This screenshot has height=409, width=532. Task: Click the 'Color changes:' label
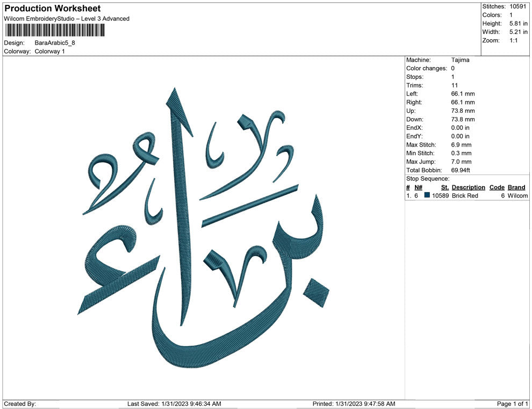[x=427, y=69]
